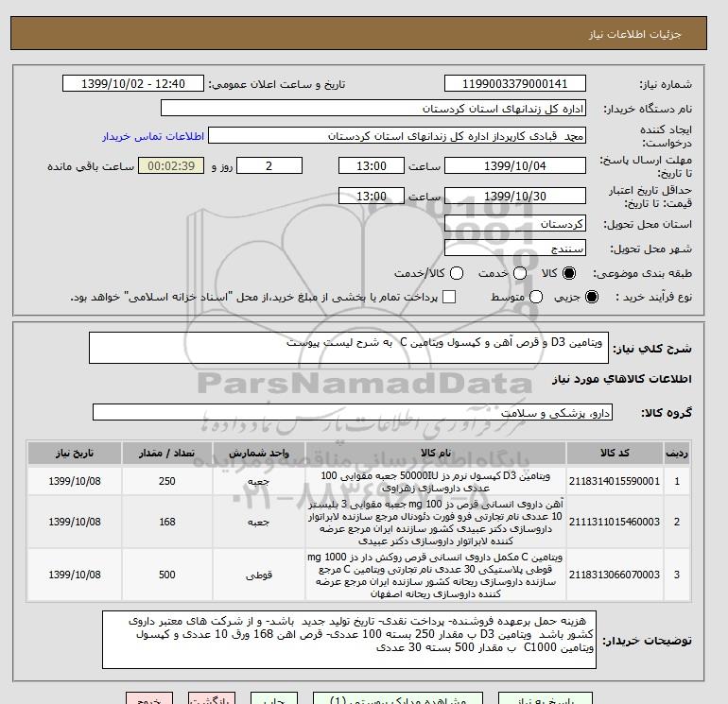This screenshot has width=728, height=704.
Task: Click the اطلاعات کالاهای مورد نیاز section title
Action: coord(622,379)
